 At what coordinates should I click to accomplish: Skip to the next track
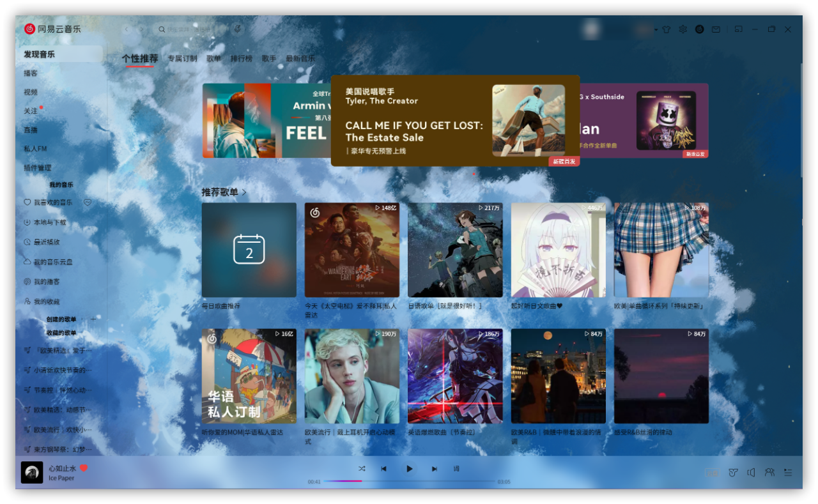(x=434, y=468)
